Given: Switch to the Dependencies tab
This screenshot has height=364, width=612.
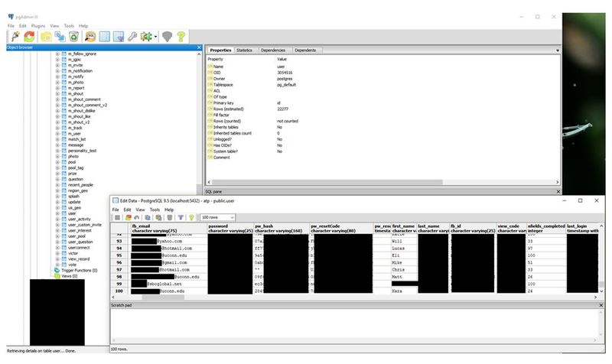Looking at the screenshot, I should click(272, 50).
